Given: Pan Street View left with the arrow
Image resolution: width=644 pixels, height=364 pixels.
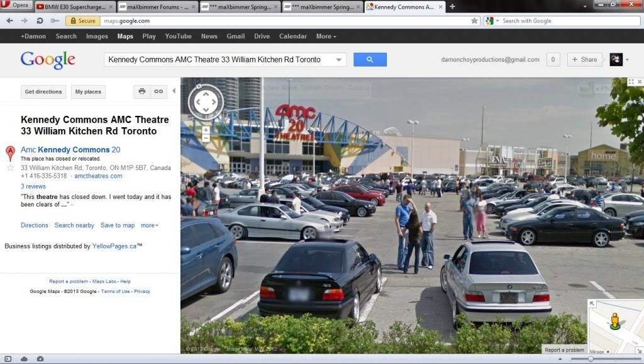Looking at the screenshot, I should pyautogui.click(x=197, y=103).
